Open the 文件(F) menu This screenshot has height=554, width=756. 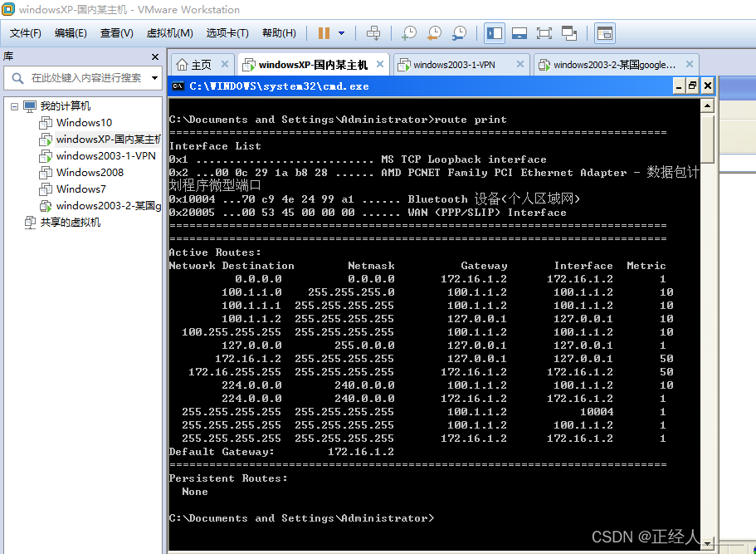point(26,33)
